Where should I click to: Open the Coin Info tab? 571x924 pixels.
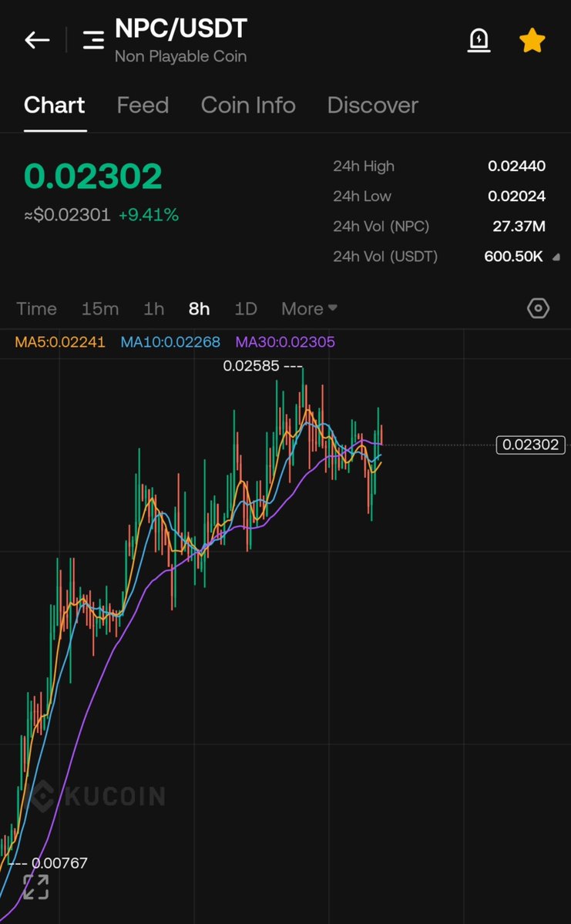click(248, 106)
